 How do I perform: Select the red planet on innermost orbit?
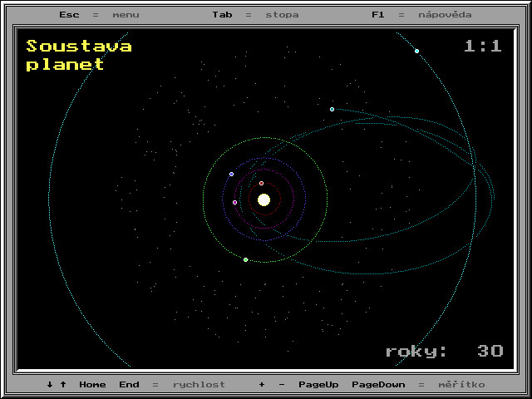coord(261,183)
